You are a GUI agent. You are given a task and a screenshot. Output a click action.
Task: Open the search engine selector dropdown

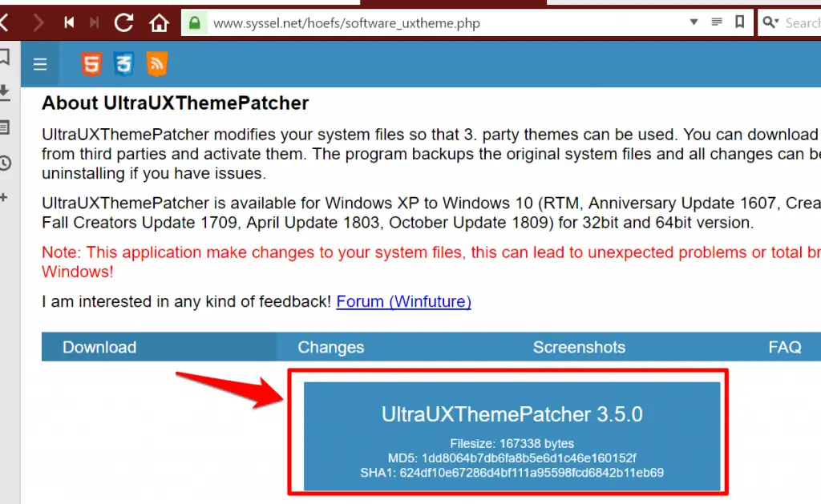[770, 22]
